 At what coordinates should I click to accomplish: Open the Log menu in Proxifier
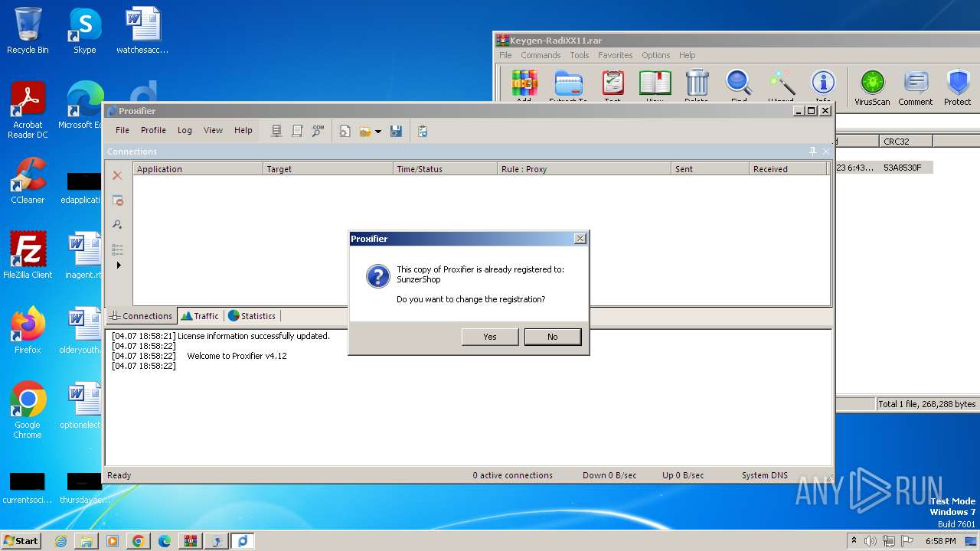pos(185,130)
